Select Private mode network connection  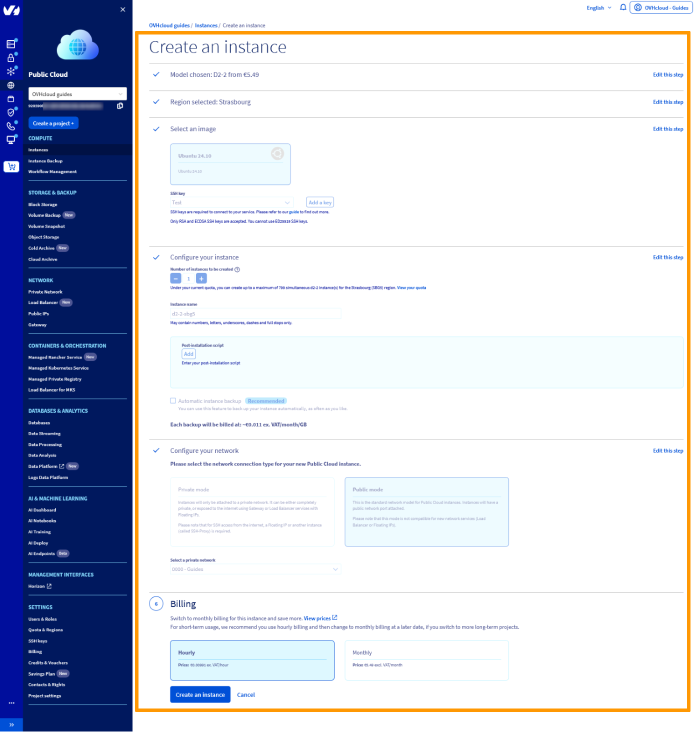coord(252,511)
